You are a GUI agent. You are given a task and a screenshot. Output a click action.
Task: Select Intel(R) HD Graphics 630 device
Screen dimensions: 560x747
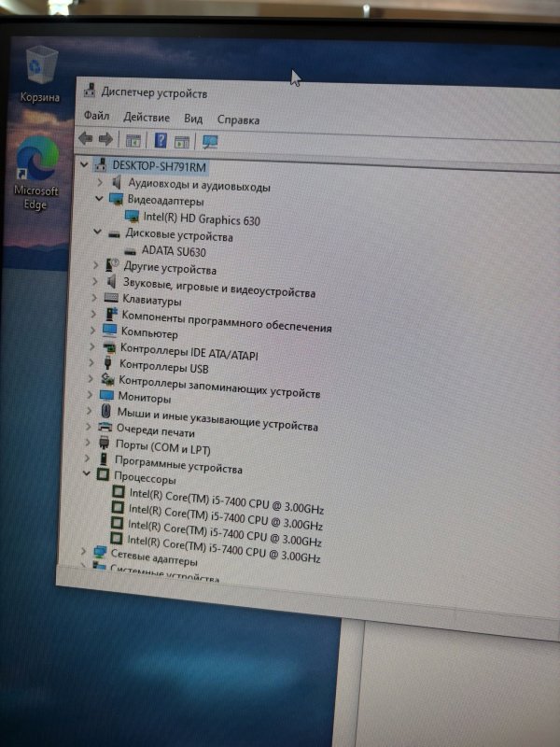[202, 218]
